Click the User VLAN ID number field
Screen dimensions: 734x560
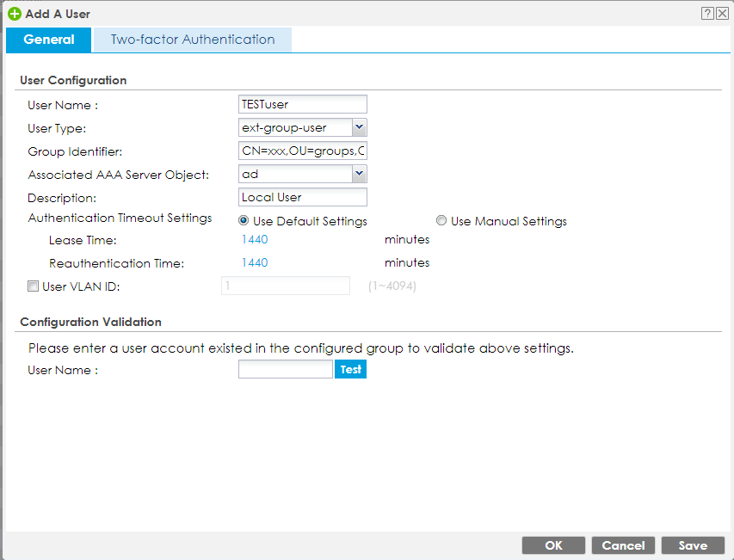tap(286, 286)
